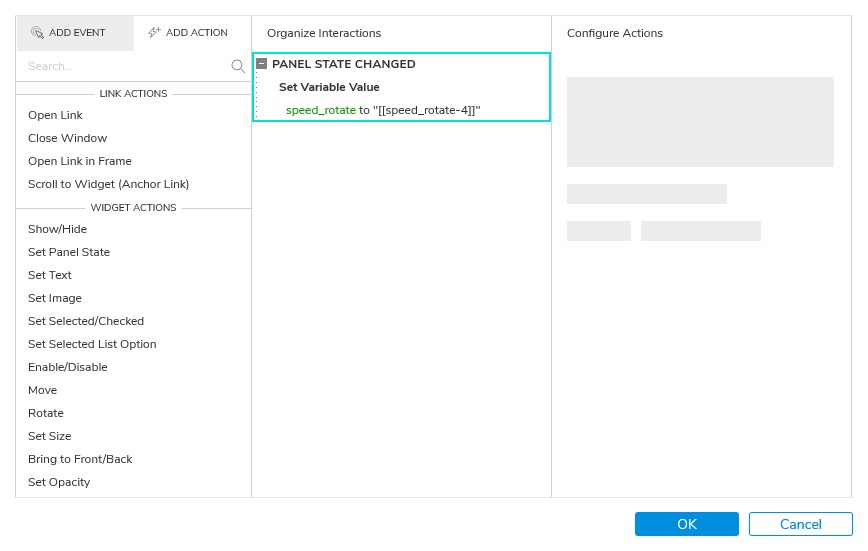Screen dimensions: 868x551
Task: Choose the Close Window action
Action: click(68, 138)
